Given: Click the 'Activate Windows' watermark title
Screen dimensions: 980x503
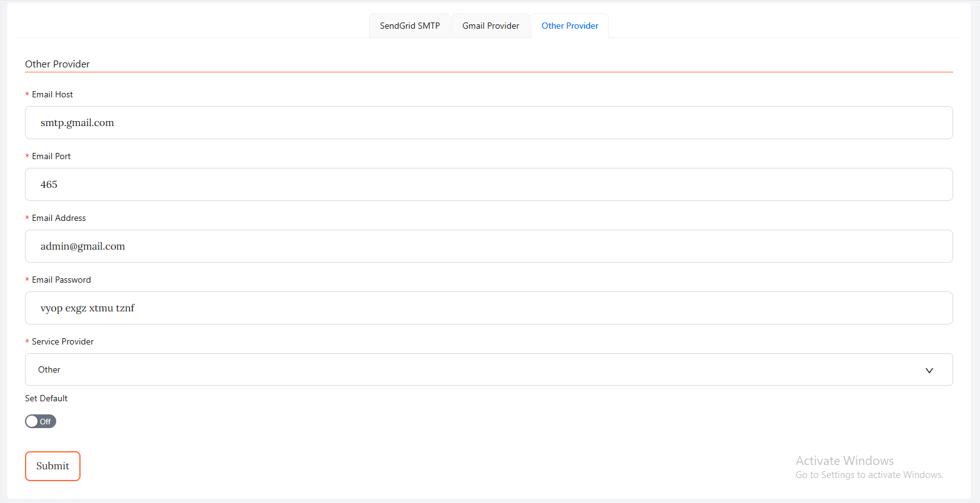Looking at the screenshot, I should [844, 461].
